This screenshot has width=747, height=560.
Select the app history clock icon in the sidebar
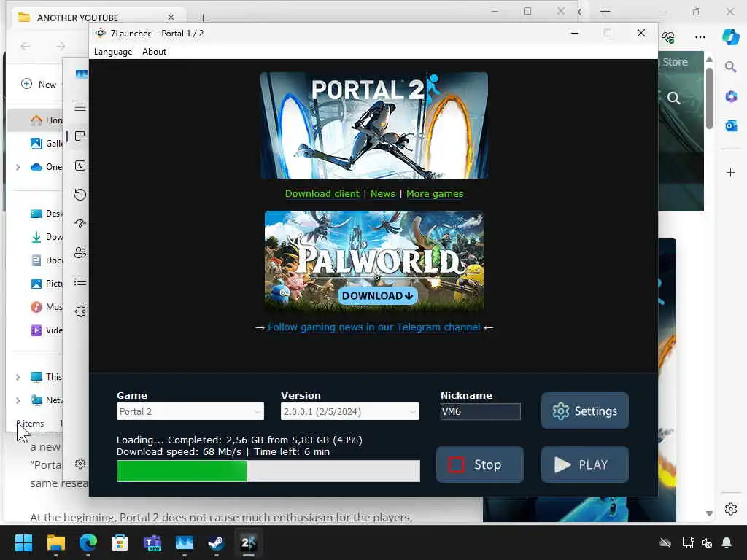pyautogui.click(x=80, y=194)
